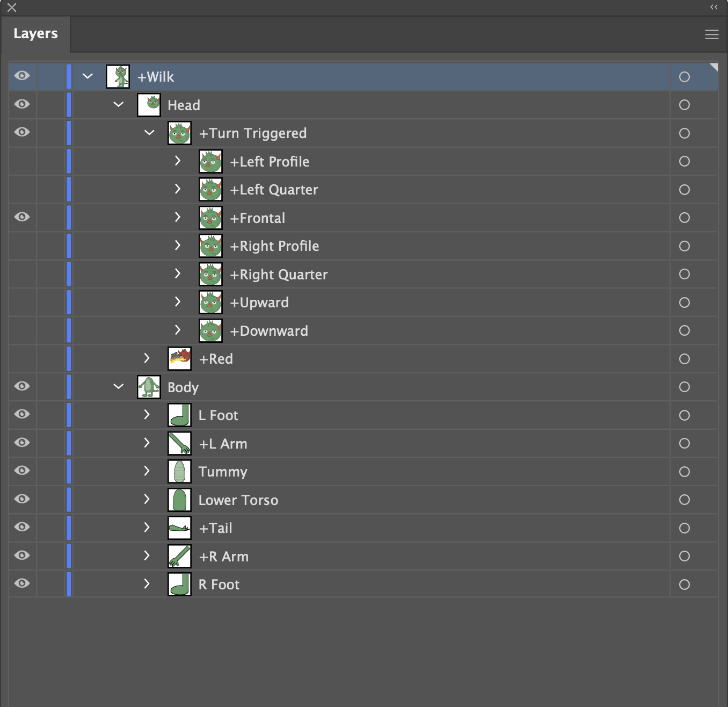Hide the +Wilk layer visibility
This screenshot has height=707, width=728.
pyautogui.click(x=21, y=76)
